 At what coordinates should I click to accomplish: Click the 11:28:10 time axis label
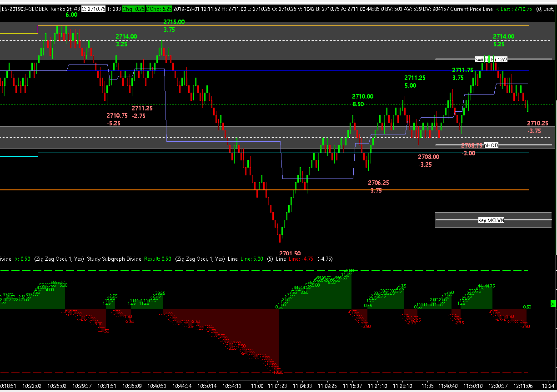pos(403,385)
